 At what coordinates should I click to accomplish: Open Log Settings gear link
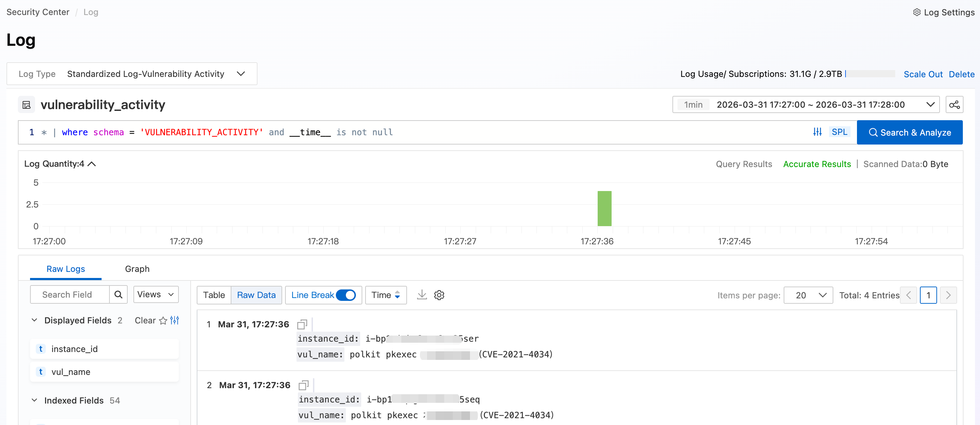point(944,12)
